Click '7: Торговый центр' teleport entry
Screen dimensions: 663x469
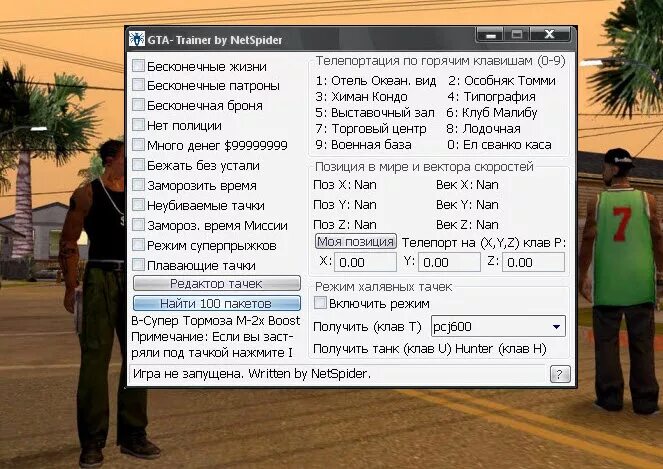tap(371, 129)
